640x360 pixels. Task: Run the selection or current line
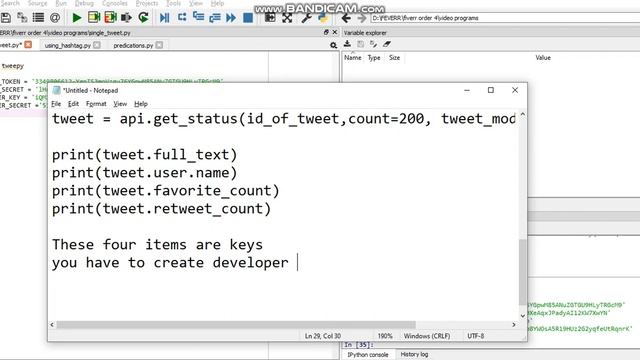tap(126, 18)
